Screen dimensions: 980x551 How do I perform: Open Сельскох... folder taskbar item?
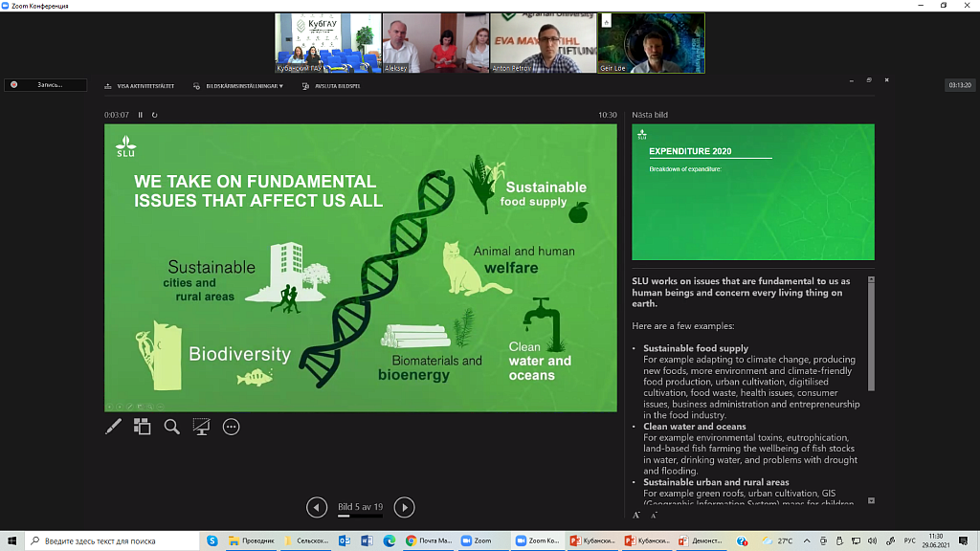(x=306, y=541)
